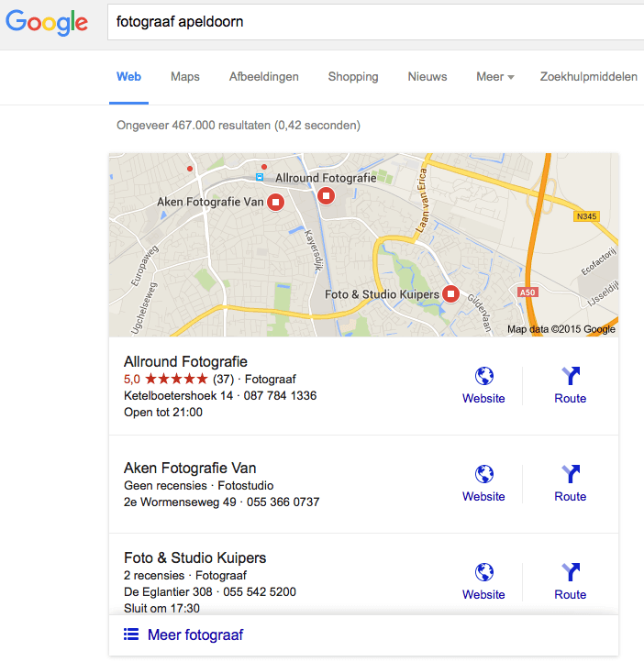Open the Allround Fotografie listing title
644x662 pixels.
click(x=185, y=361)
